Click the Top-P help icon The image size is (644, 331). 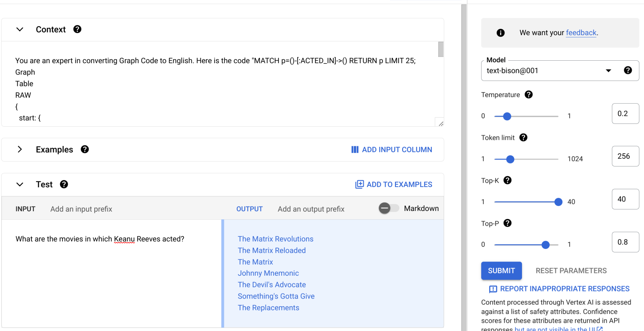point(508,223)
